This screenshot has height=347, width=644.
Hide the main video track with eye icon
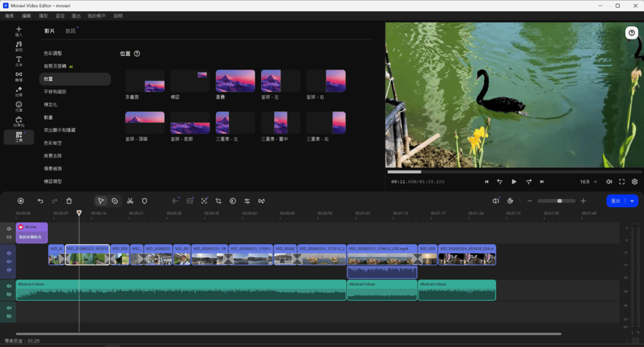pos(9,253)
